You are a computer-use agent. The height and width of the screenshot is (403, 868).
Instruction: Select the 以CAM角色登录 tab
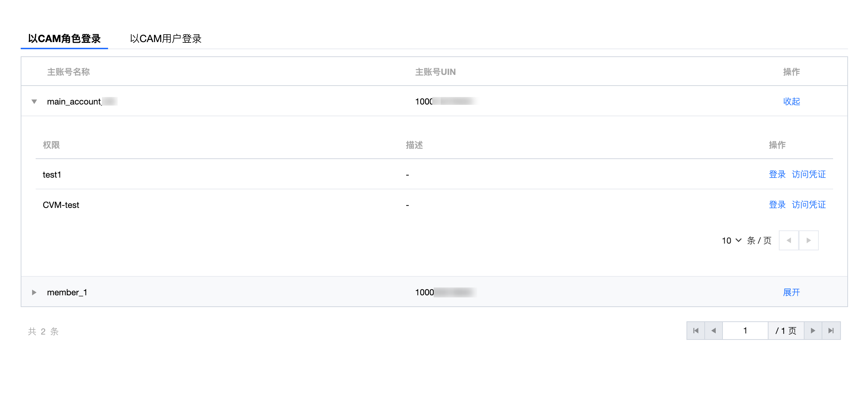click(65, 39)
